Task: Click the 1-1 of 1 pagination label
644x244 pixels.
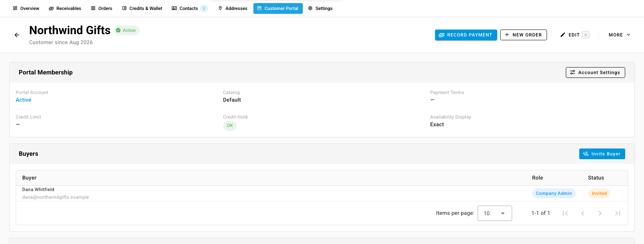Action: (x=540, y=213)
